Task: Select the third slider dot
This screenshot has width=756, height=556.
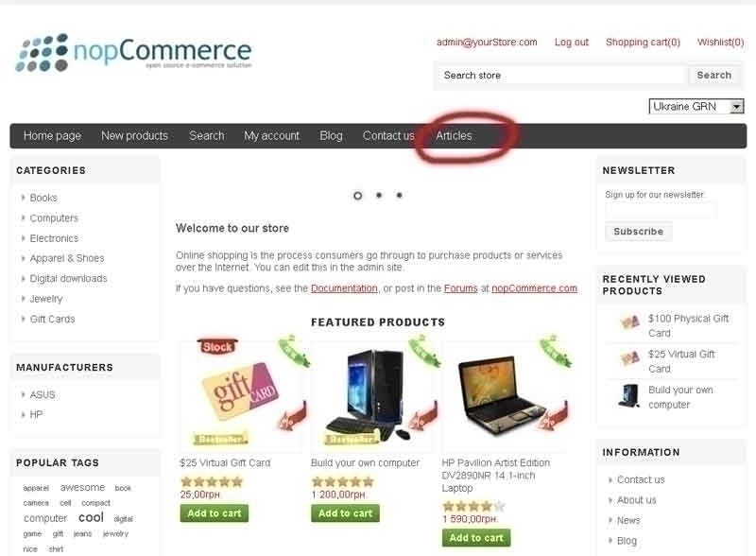Action: 399,195
